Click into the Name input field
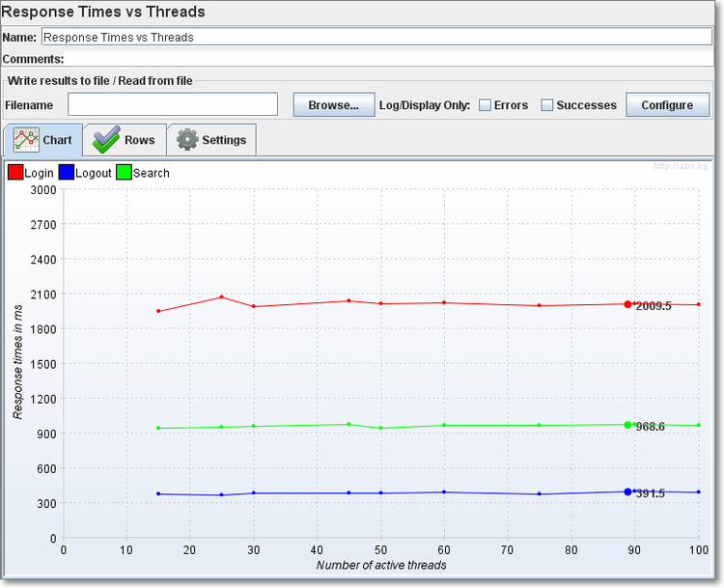 tap(376, 37)
